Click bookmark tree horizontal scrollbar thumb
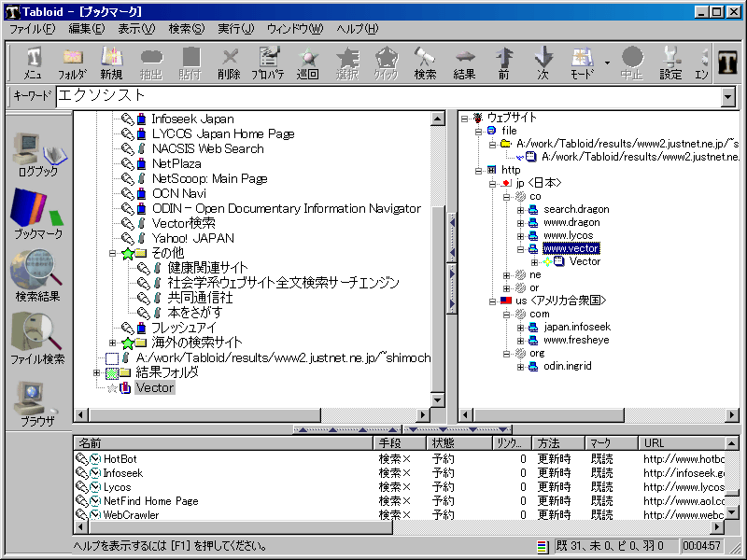Screen dimensions: 747x560 coord(204,415)
